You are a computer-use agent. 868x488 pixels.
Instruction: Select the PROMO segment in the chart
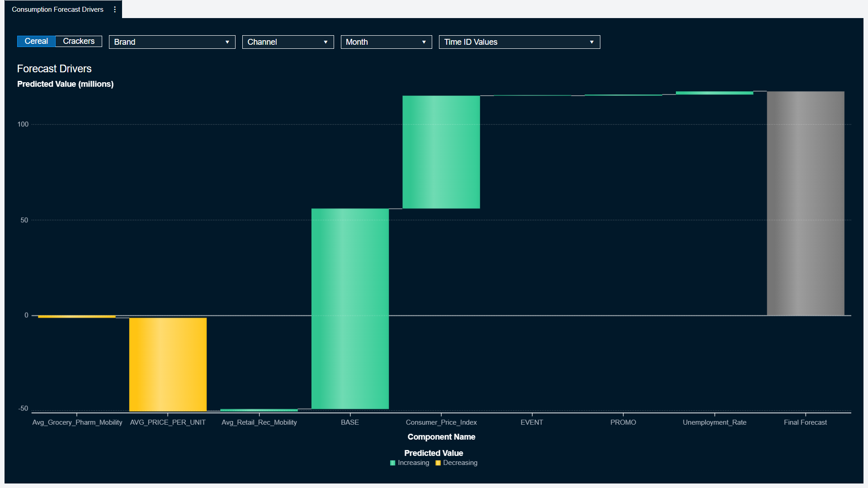click(623, 94)
